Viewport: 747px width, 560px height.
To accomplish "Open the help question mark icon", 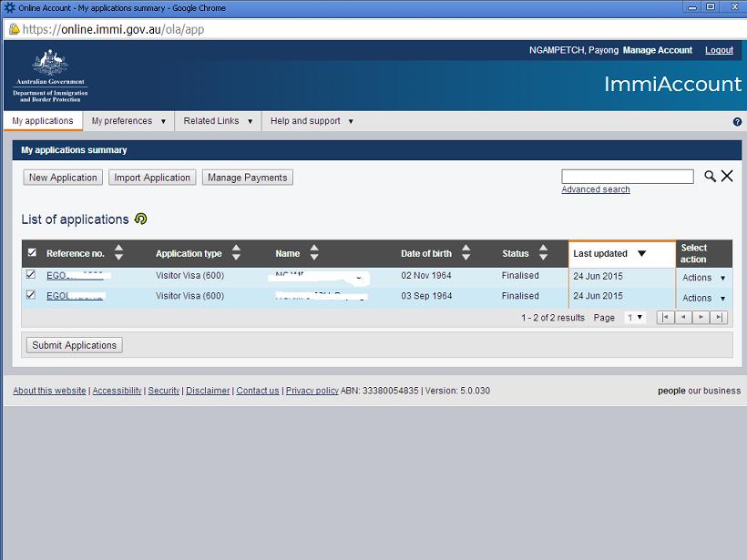I will pyautogui.click(x=737, y=121).
